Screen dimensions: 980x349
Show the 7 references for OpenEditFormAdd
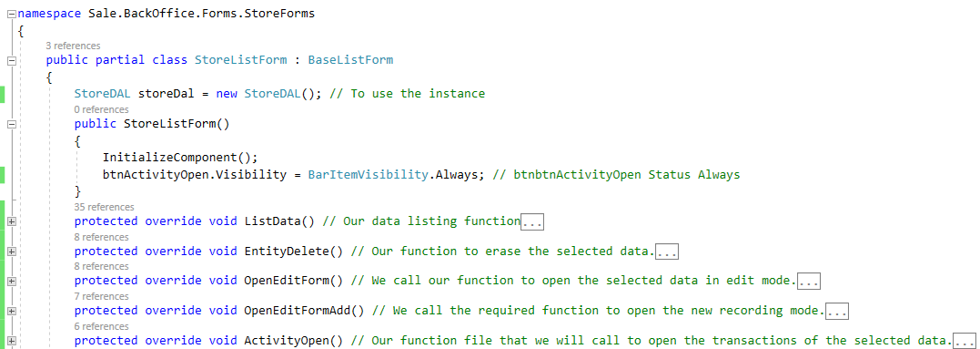pos(101,296)
